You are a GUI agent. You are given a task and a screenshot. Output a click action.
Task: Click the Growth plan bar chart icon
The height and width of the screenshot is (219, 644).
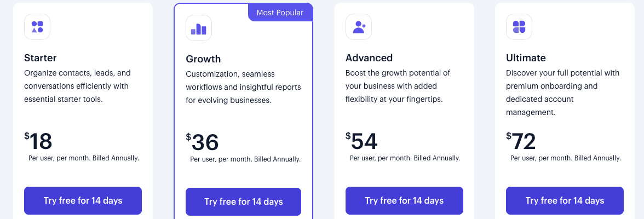click(x=199, y=28)
